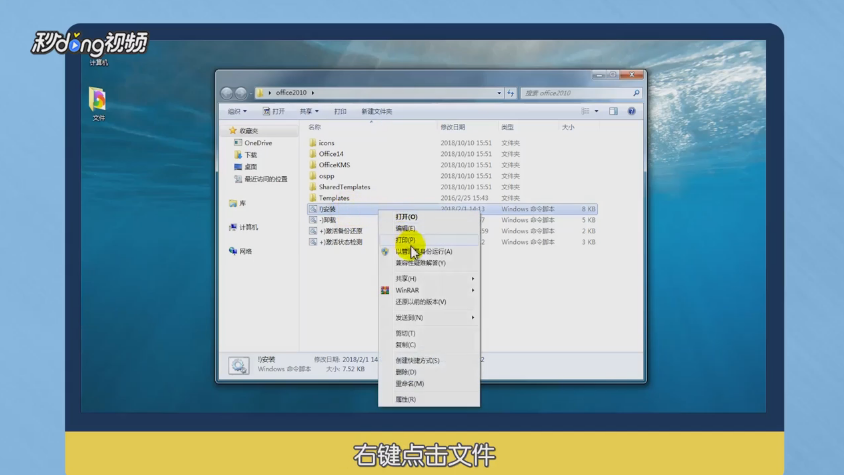Select the icons folder name
The image size is (844, 475).
click(x=326, y=143)
